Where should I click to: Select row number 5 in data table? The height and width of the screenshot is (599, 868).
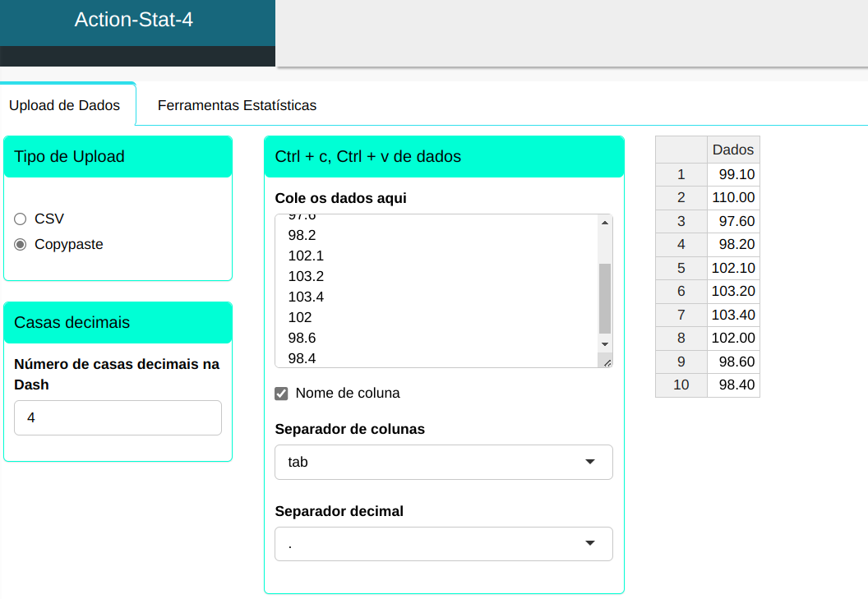(x=681, y=268)
